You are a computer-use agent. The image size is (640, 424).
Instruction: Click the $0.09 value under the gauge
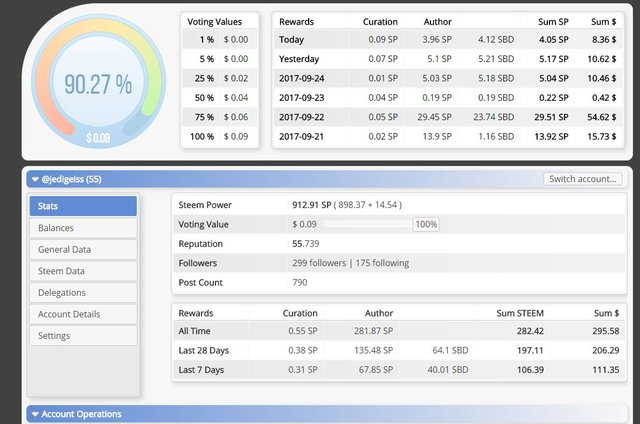click(98, 138)
